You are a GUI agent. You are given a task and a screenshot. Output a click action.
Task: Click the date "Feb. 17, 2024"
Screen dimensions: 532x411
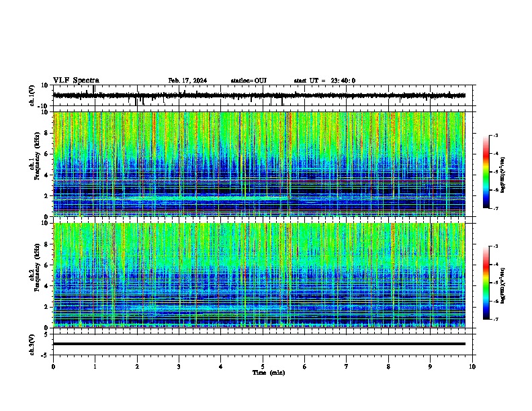pos(187,81)
